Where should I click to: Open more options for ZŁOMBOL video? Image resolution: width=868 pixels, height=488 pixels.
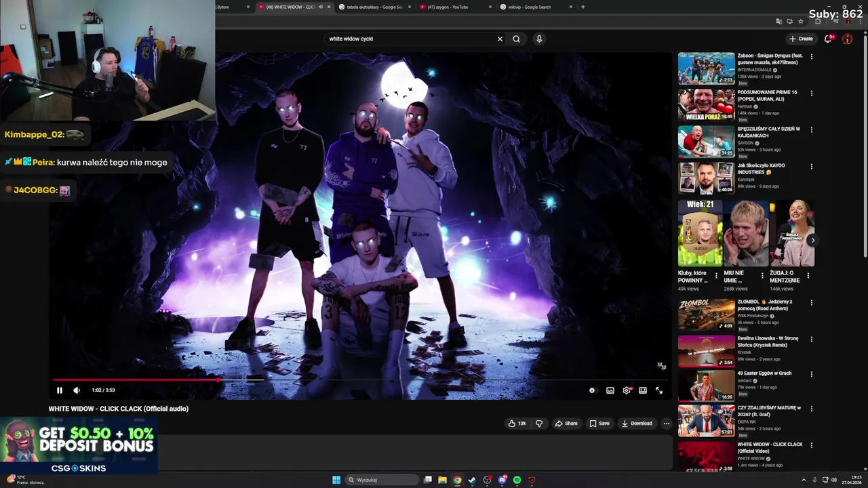pyautogui.click(x=811, y=302)
